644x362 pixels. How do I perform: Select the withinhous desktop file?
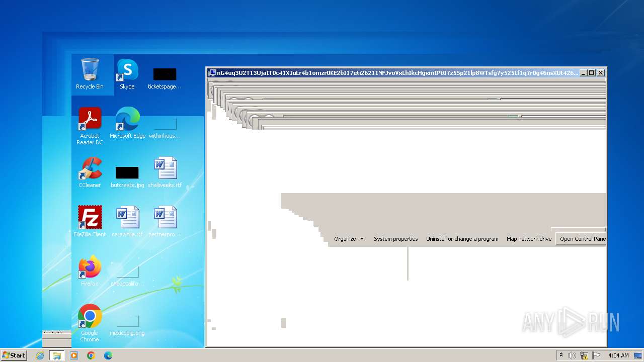[x=165, y=128]
